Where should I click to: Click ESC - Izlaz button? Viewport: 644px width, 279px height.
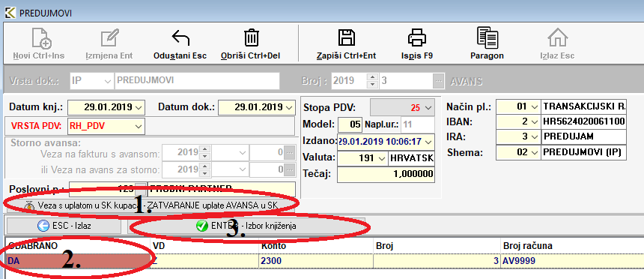(64, 226)
